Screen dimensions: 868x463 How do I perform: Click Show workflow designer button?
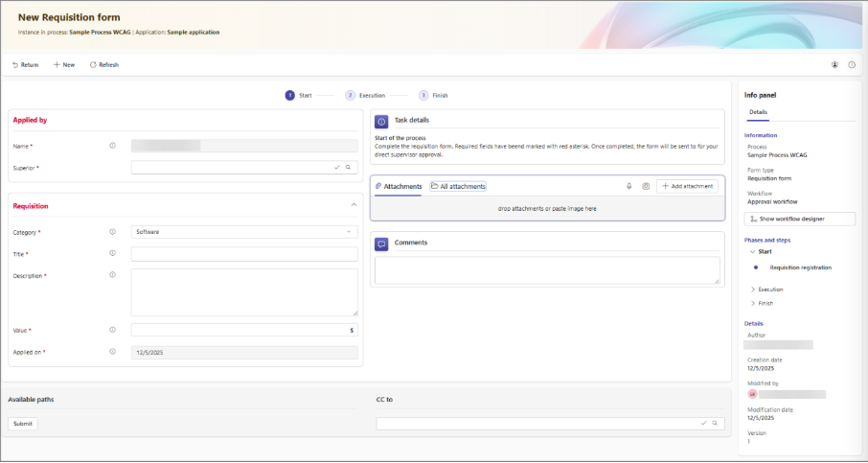[787, 219]
